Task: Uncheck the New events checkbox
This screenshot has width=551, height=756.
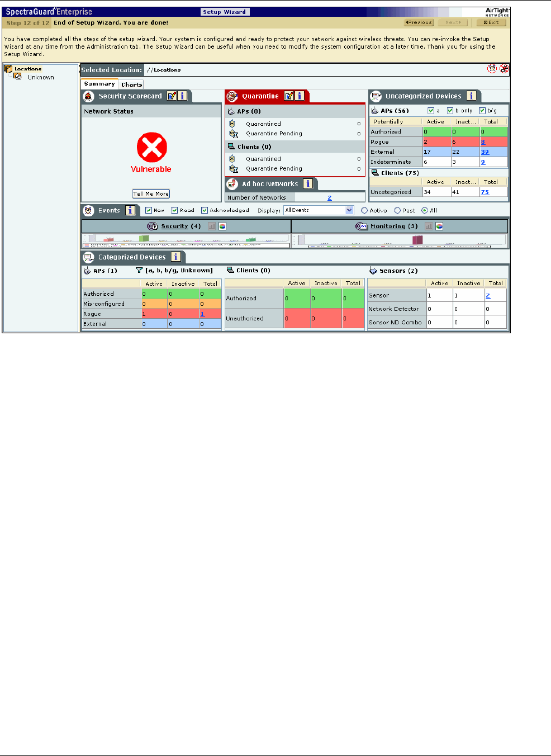Action: coord(148,210)
